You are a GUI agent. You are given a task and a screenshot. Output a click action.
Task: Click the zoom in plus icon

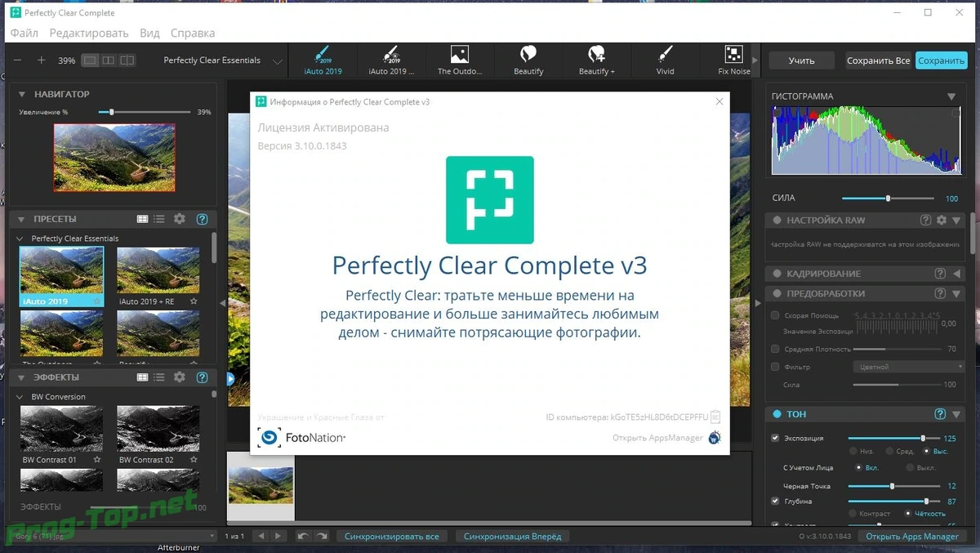42,60
